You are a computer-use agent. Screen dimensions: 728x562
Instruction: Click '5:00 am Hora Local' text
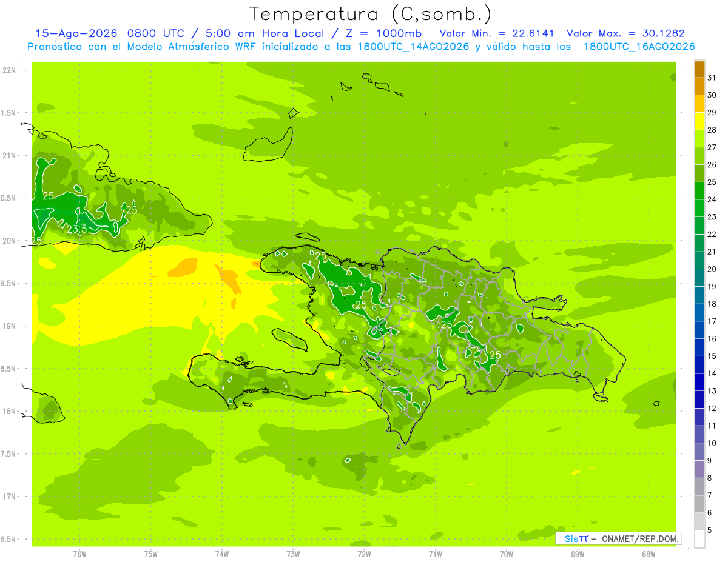coord(265,33)
